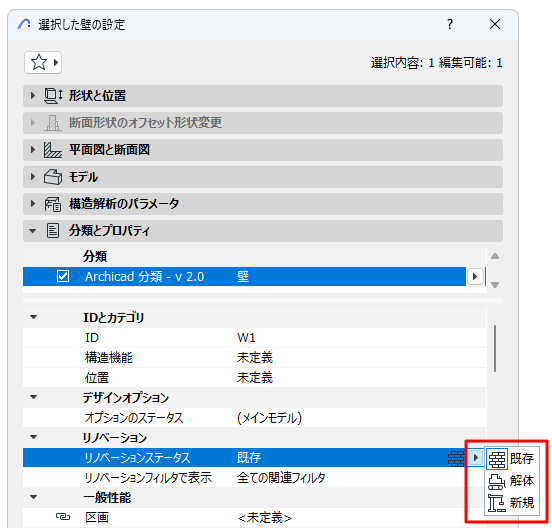Click the 区画 value <未定義>
Image resolution: width=552 pixels, height=528 pixels.
(x=265, y=518)
